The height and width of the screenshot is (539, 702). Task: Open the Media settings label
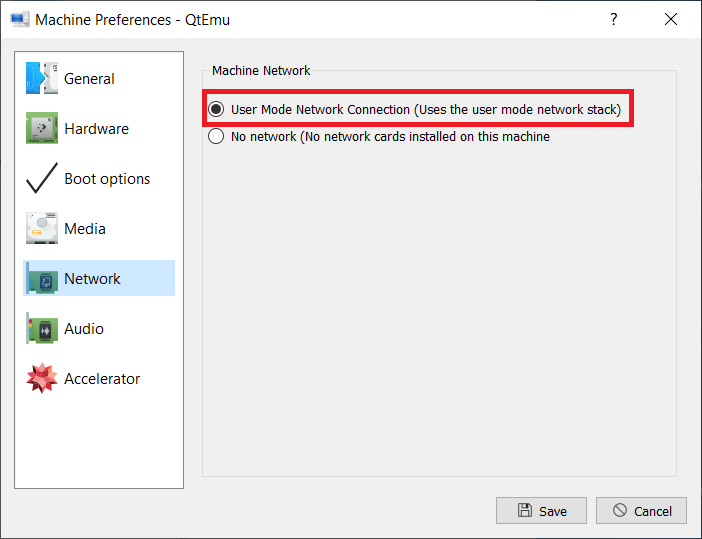coord(85,229)
